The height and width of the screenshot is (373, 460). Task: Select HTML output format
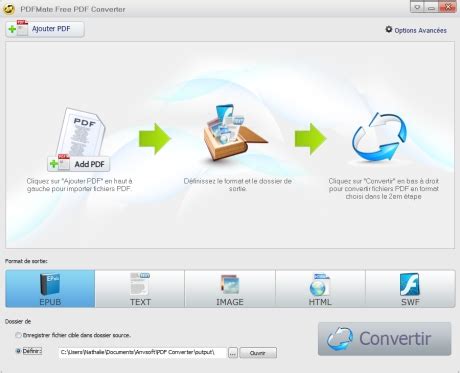[x=320, y=289]
